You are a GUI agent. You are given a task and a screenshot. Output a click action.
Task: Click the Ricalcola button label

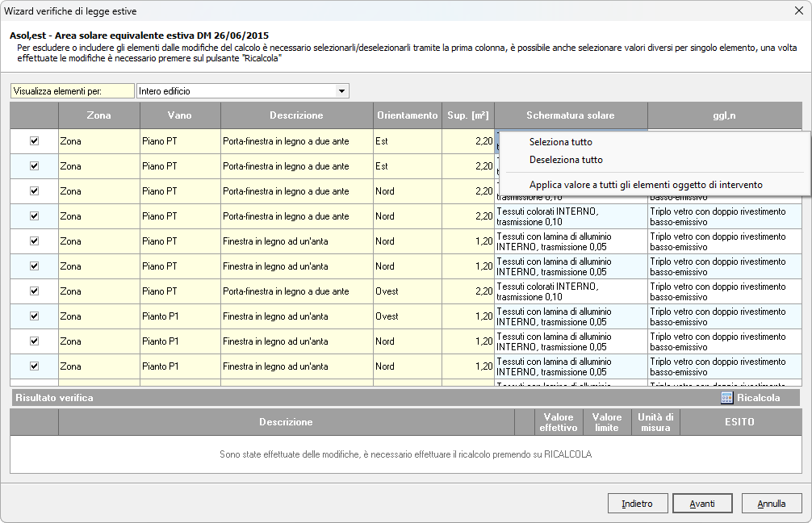758,398
